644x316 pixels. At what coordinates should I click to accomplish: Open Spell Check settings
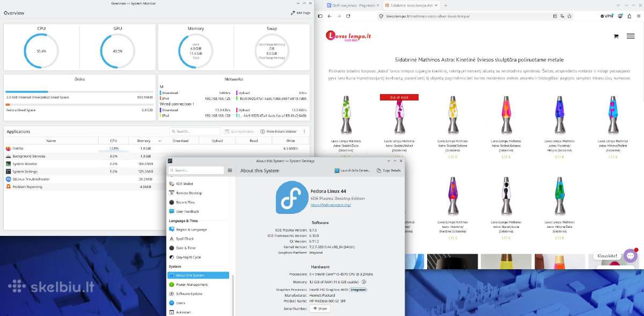199,239
